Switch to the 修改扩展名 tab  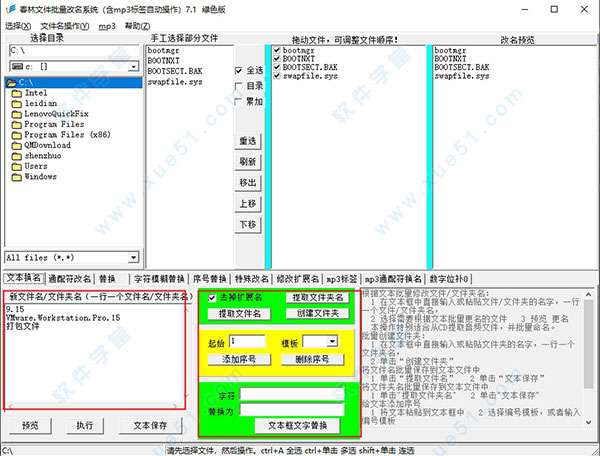pos(298,279)
